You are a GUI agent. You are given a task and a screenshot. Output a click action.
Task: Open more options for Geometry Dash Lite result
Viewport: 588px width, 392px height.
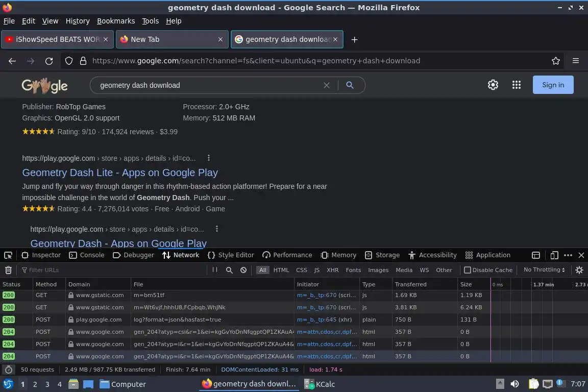[x=208, y=158]
